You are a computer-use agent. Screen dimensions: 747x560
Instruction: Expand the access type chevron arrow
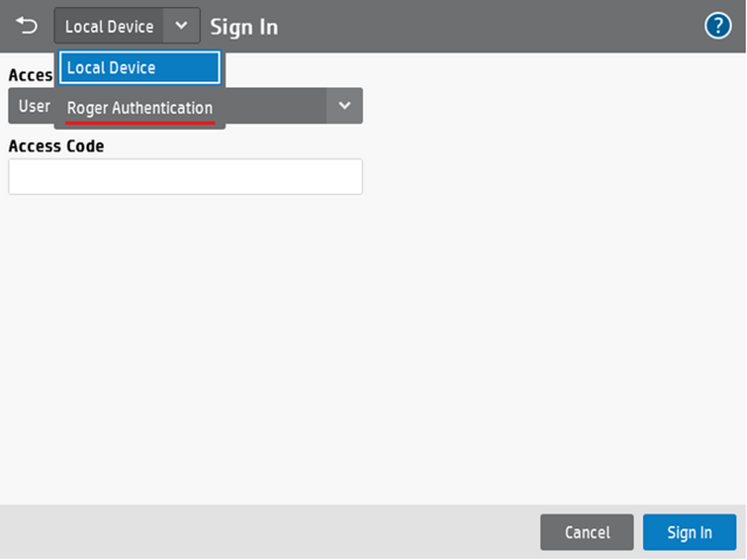(344, 106)
